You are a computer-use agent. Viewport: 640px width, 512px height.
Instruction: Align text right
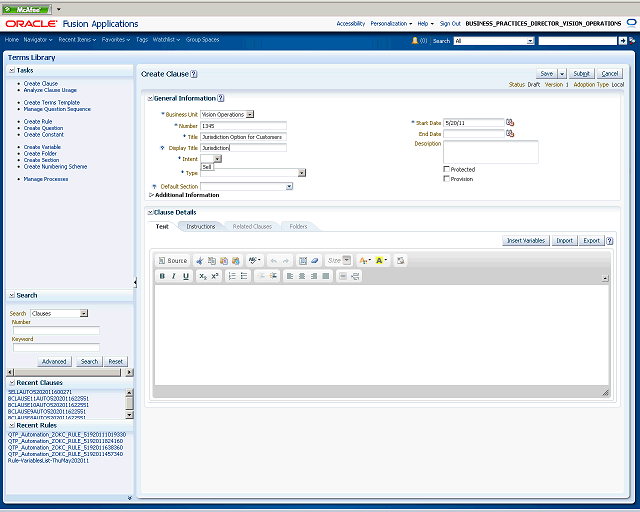tap(313, 276)
